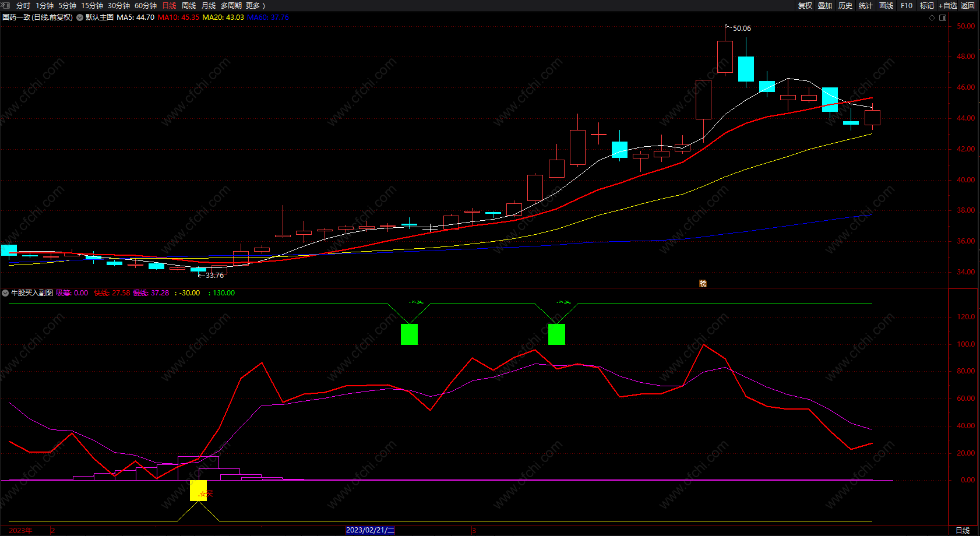Expand the 更多 timeframes menu
Image resolution: width=980 pixels, height=536 pixels.
(x=255, y=5)
